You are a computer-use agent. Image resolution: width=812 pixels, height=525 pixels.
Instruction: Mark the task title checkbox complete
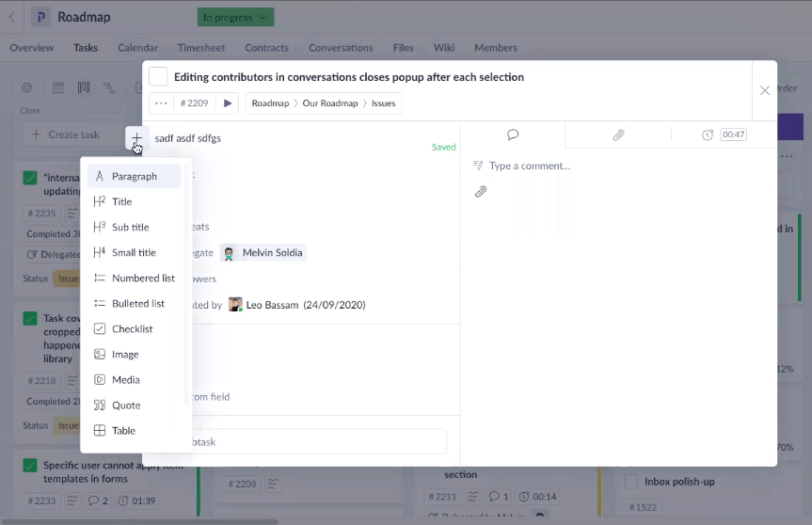pyautogui.click(x=158, y=76)
